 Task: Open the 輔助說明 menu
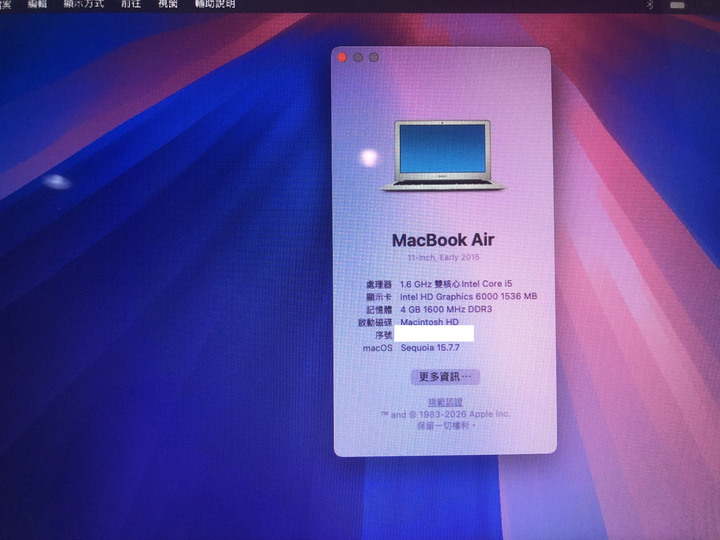215,4
